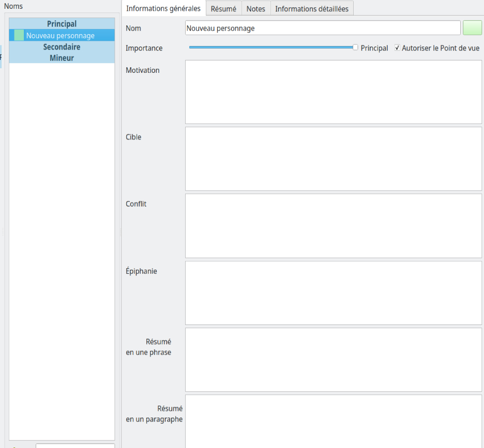Click inside the Cible text area
Viewport: 484px width, 448px height.
[x=333, y=159]
